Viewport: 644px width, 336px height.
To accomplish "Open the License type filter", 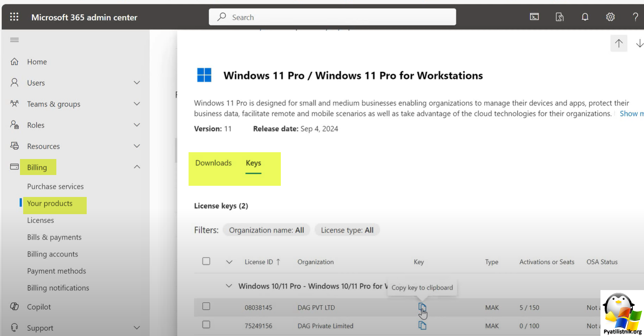I will [347, 230].
